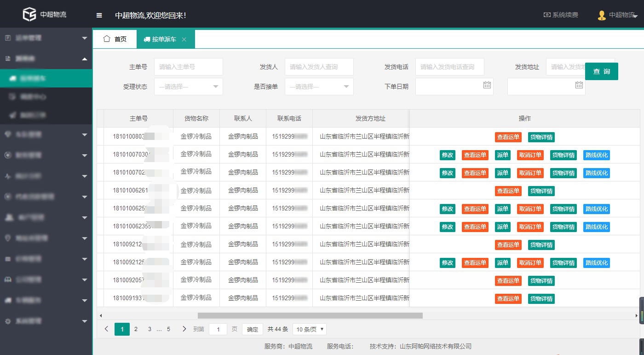Click the pulse line icon in the sidebar

pyautogui.click(x=8, y=176)
